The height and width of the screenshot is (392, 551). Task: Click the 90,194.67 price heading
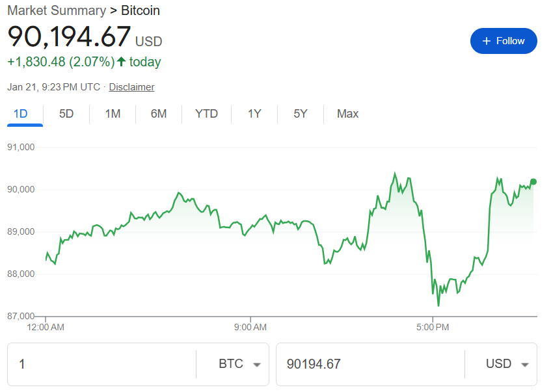(x=69, y=36)
